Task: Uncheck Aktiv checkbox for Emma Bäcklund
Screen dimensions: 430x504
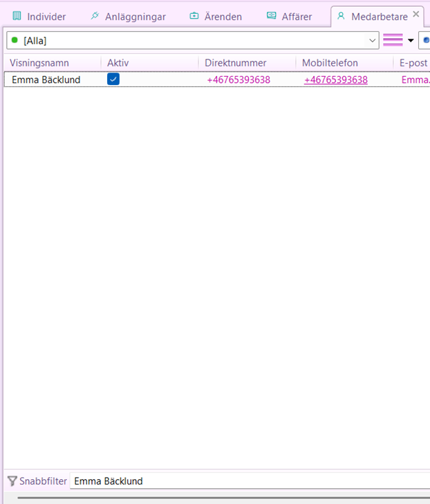Action: 113,80
